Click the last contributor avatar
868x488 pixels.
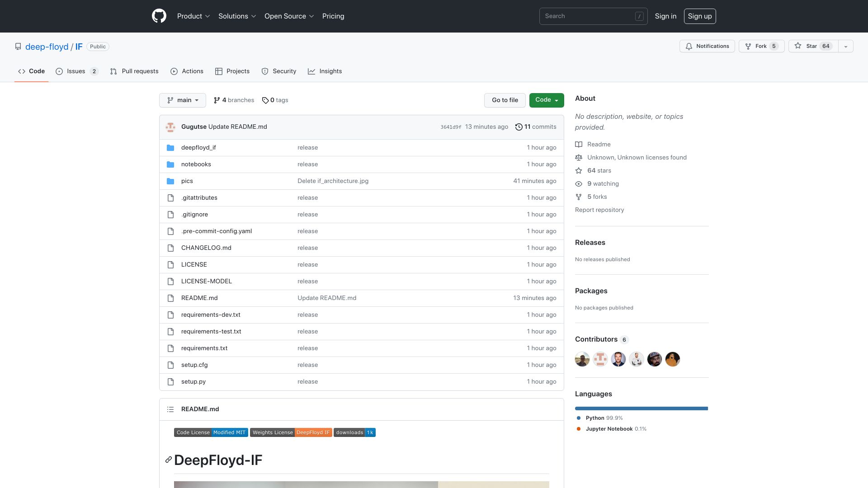tap(673, 359)
